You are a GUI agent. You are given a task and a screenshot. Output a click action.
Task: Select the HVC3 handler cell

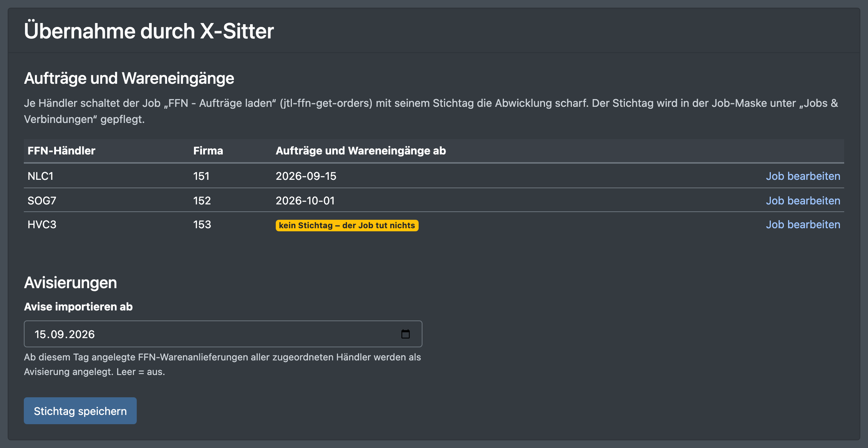42,224
